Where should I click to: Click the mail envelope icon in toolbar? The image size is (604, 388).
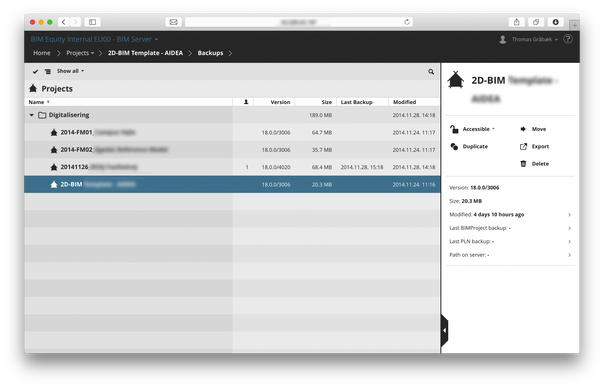tap(173, 22)
